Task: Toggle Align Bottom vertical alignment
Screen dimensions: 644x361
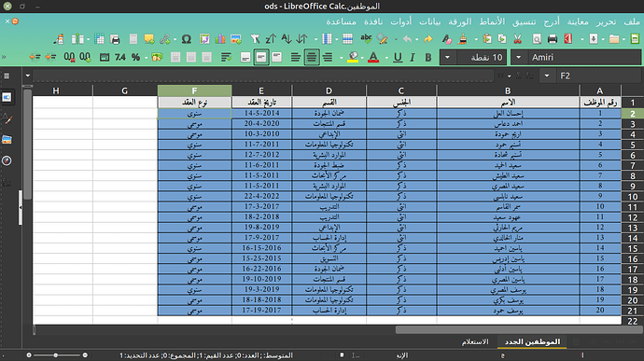Action: 245,57
